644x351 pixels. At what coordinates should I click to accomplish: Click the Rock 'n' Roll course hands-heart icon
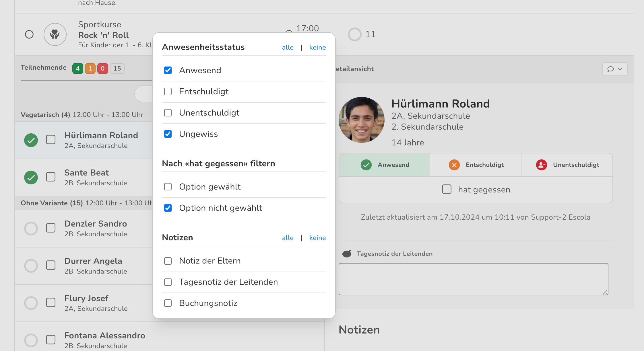coord(55,34)
